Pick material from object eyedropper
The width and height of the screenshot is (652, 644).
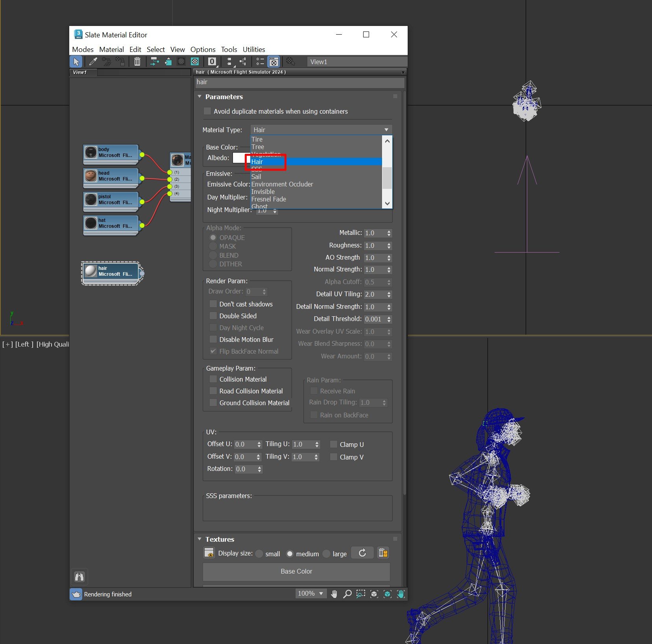click(93, 61)
